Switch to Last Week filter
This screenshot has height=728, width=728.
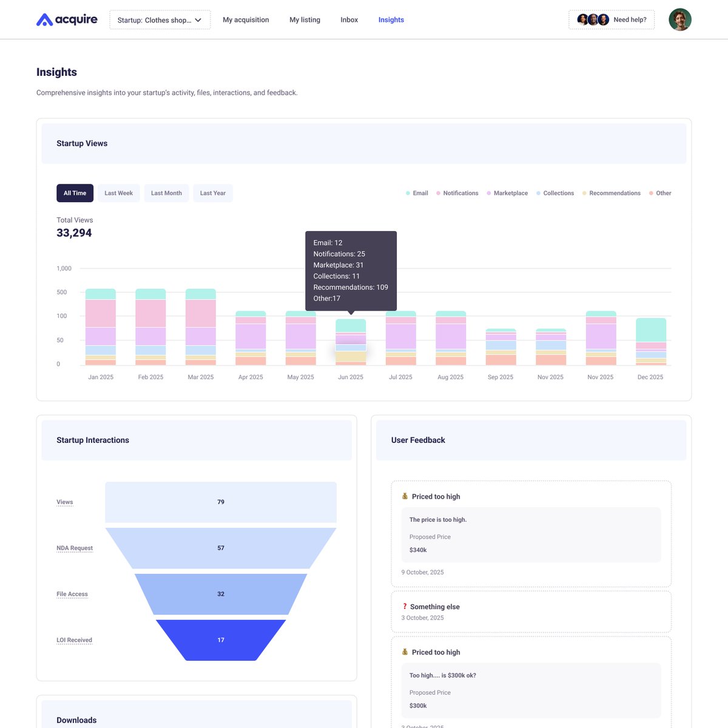(x=118, y=193)
